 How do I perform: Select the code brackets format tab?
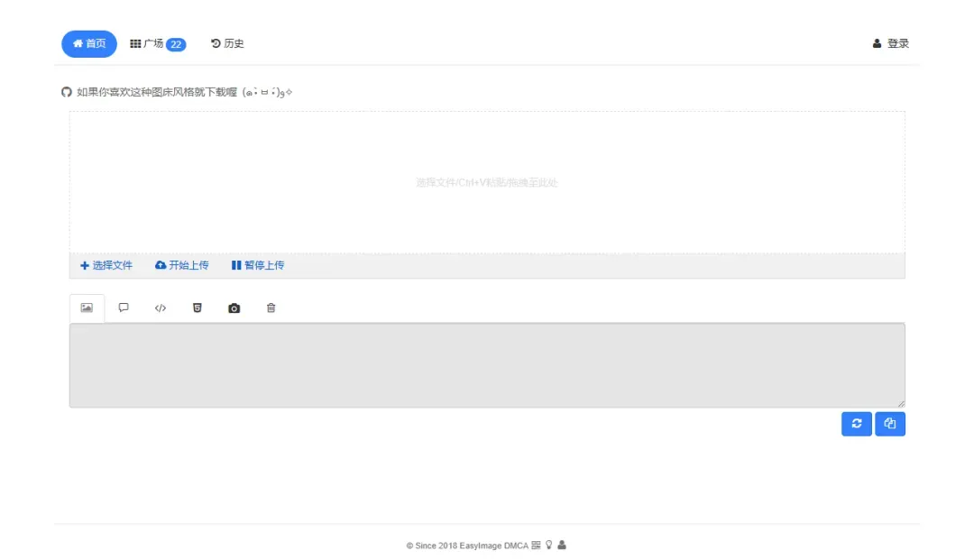click(x=161, y=308)
